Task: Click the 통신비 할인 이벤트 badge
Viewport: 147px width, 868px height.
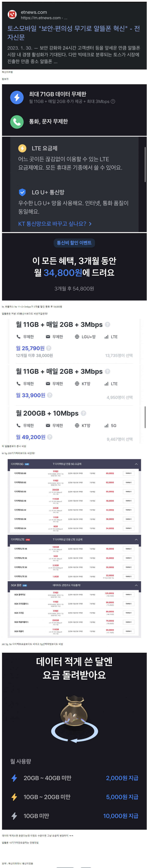Action: 74,243
